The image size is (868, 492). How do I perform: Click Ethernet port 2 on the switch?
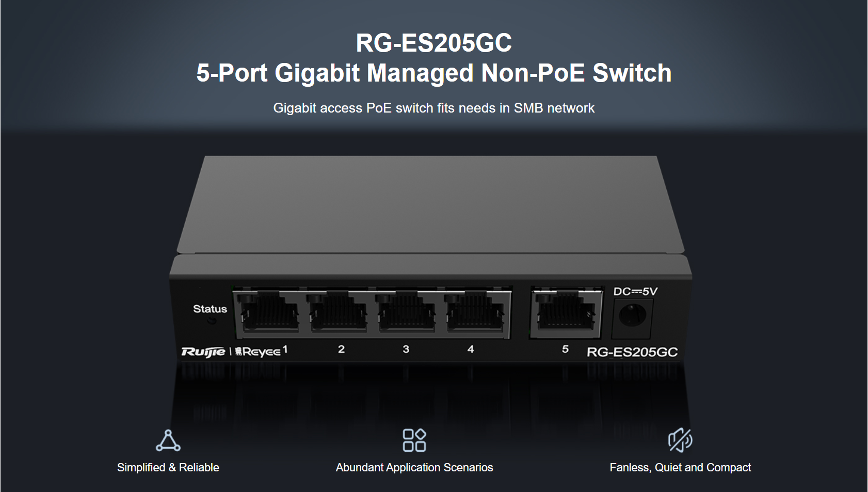[x=337, y=311]
